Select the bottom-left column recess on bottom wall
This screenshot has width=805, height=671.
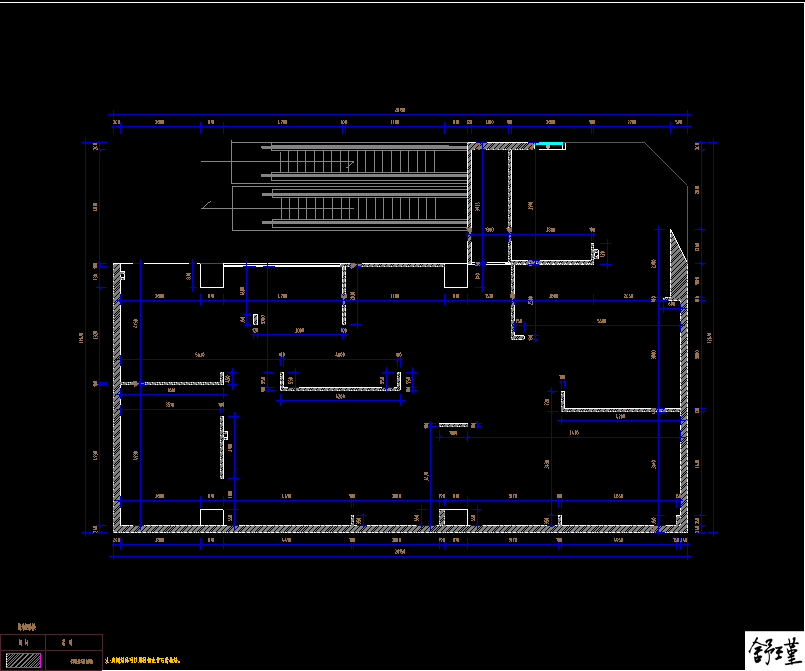[x=211, y=516]
